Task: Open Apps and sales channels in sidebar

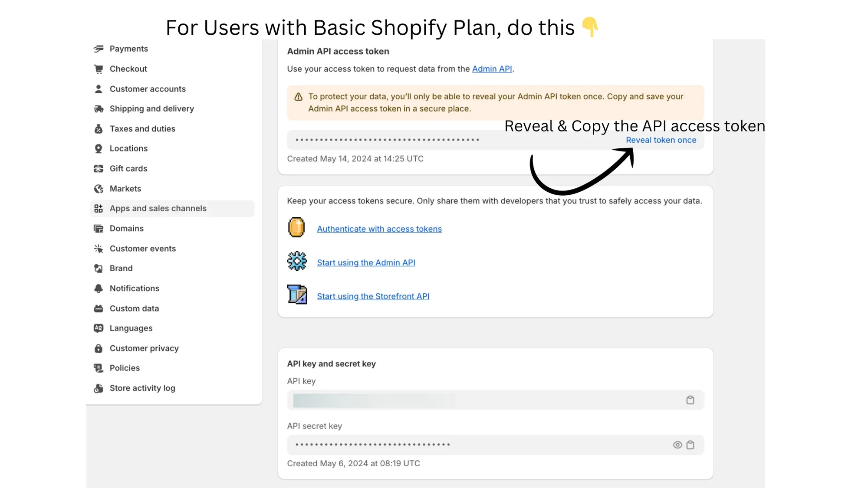Action: click(158, 208)
